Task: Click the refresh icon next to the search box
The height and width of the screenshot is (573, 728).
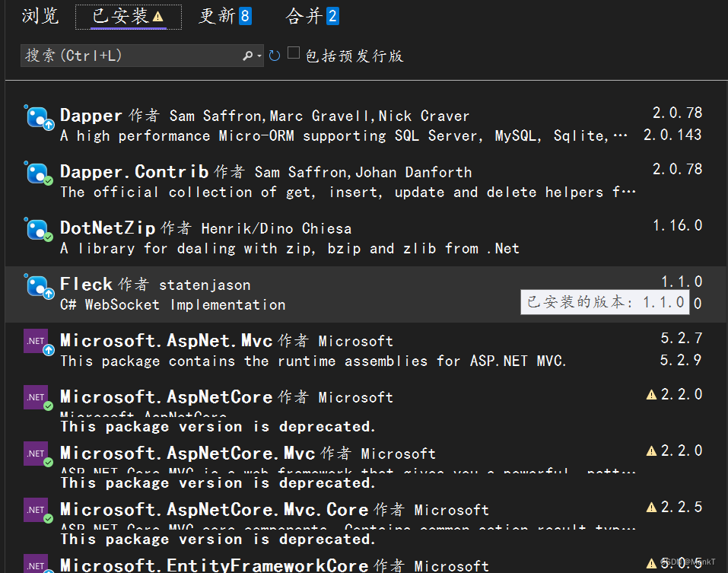Action: pos(274,55)
